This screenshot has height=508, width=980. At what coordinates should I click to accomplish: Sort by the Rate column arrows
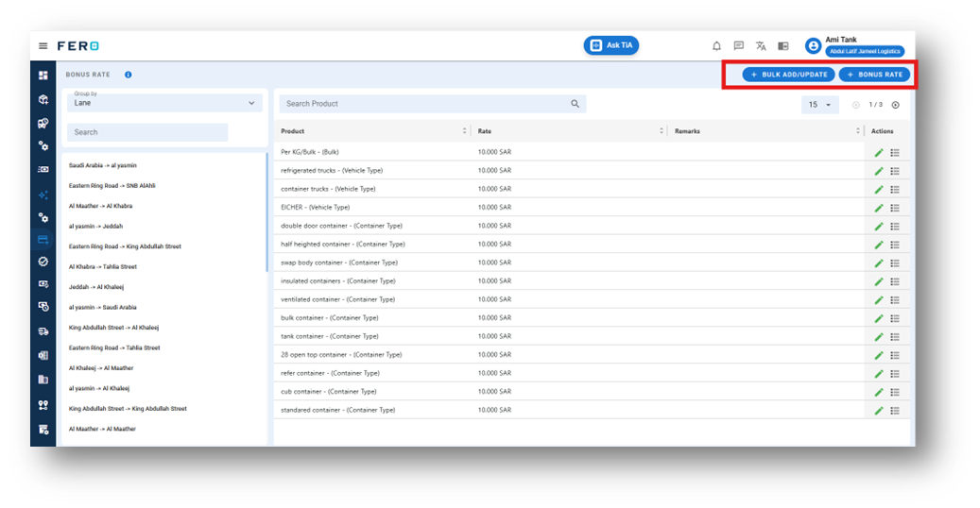click(662, 131)
